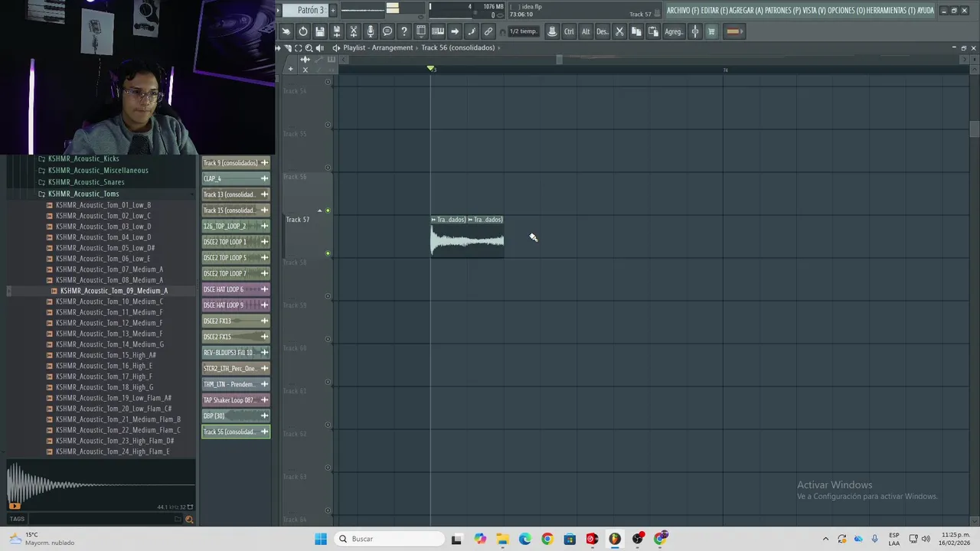
Task: Click the Agreg. button in toolbar
Action: click(674, 31)
